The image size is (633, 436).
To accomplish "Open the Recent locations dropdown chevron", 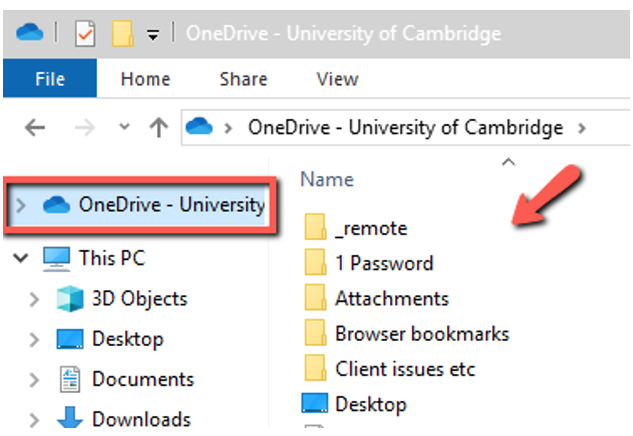I will (125, 127).
